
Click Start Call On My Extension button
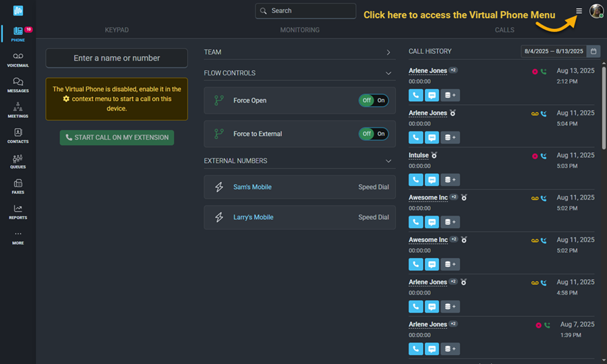[x=117, y=138]
